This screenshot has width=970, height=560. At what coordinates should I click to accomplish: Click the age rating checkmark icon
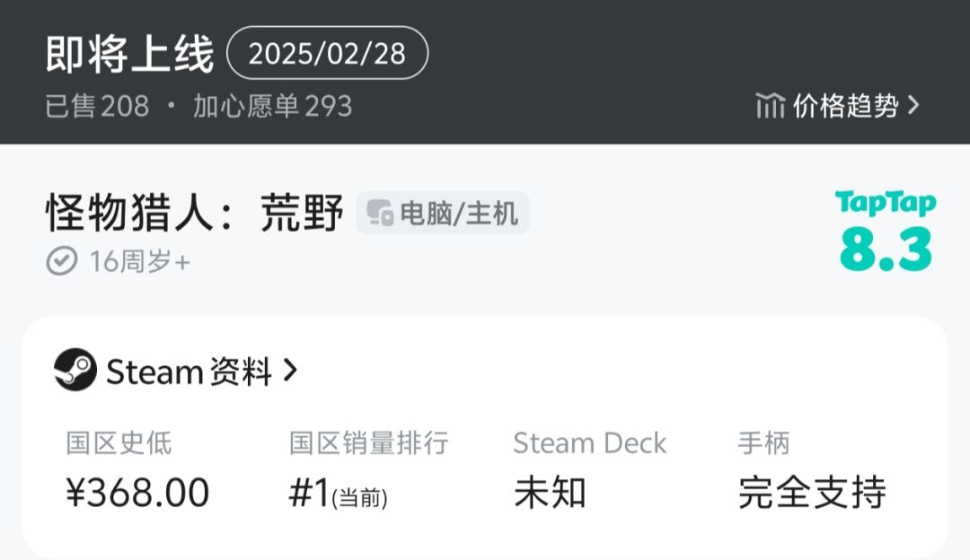[x=62, y=261]
